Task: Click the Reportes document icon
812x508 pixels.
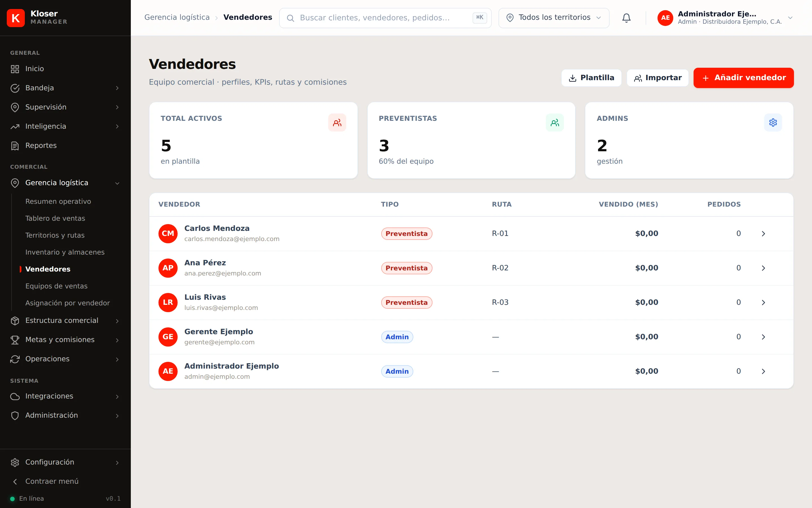Action: pos(15,146)
